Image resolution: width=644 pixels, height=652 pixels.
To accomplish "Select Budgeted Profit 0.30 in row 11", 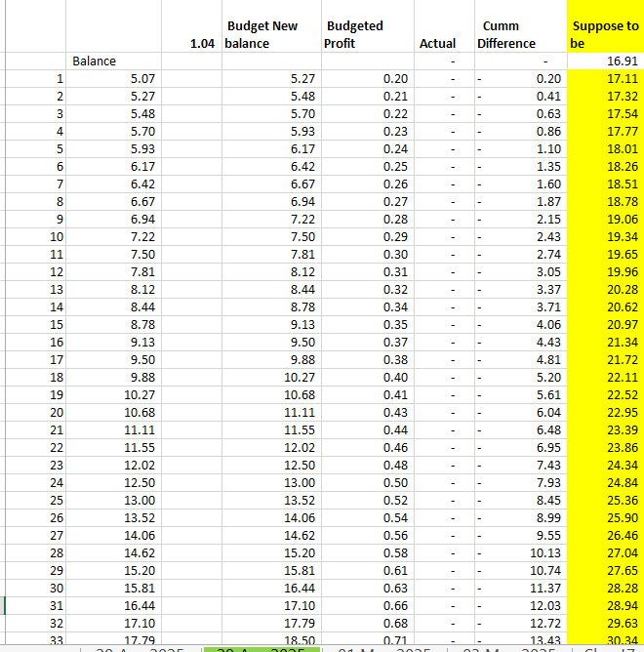I will pos(368,255).
